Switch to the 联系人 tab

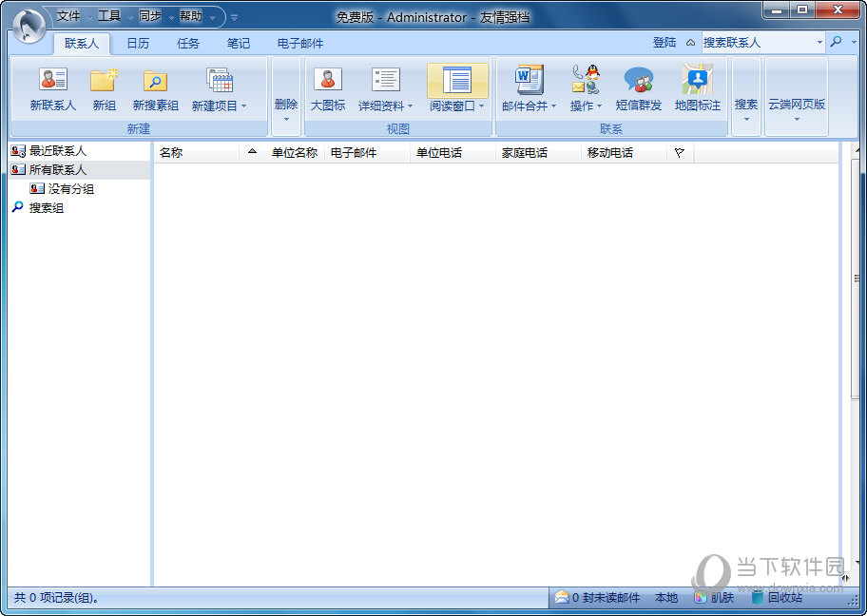pyautogui.click(x=82, y=43)
